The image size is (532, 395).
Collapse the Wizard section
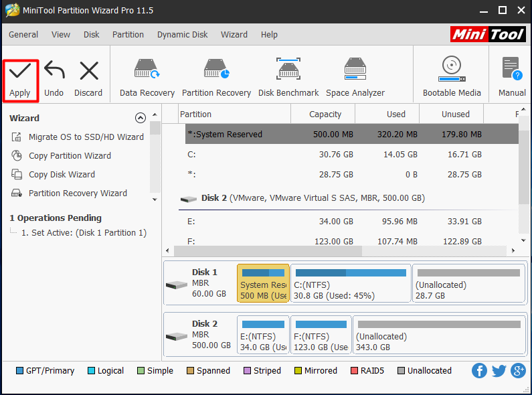coord(141,118)
